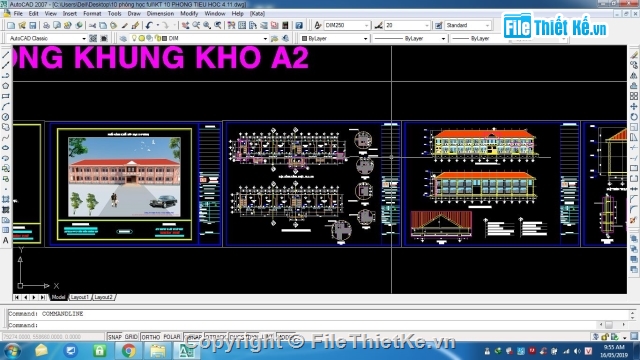Toggle OTRACK in status bar

(216, 337)
